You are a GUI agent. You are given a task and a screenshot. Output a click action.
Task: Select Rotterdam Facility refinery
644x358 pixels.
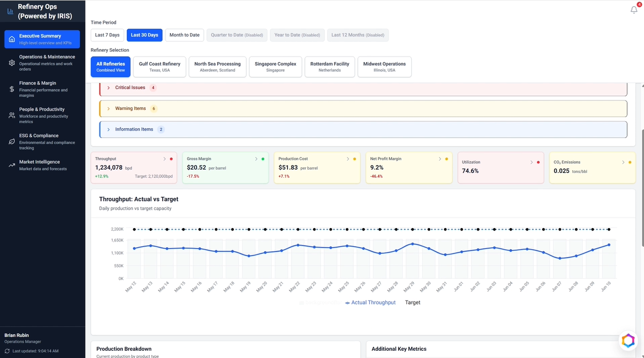[330, 67]
